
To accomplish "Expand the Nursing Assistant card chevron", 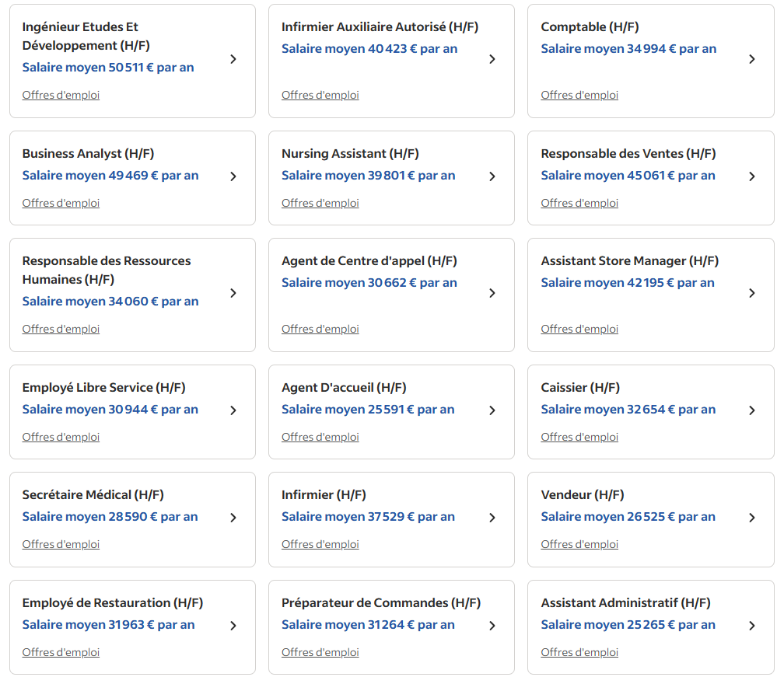I will (492, 176).
